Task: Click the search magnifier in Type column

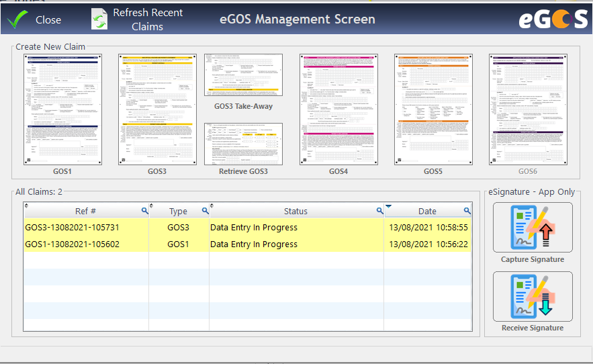Action: pyautogui.click(x=206, y=211)
